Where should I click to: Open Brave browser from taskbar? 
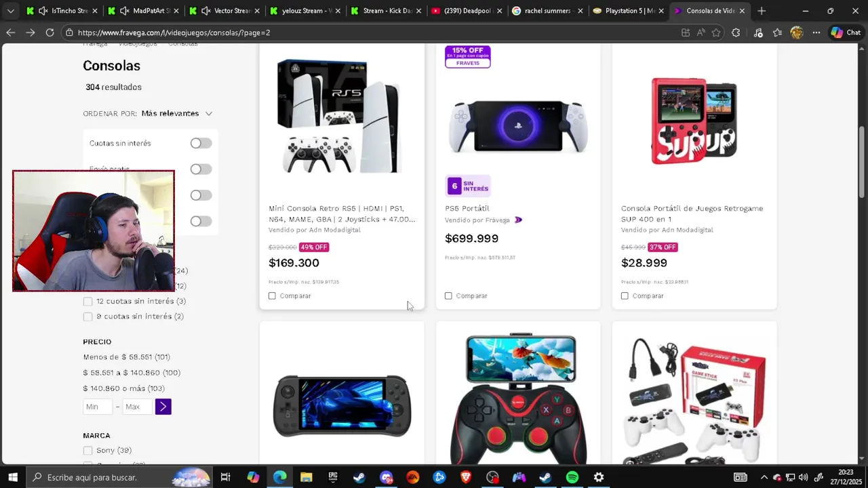[466, 477]
